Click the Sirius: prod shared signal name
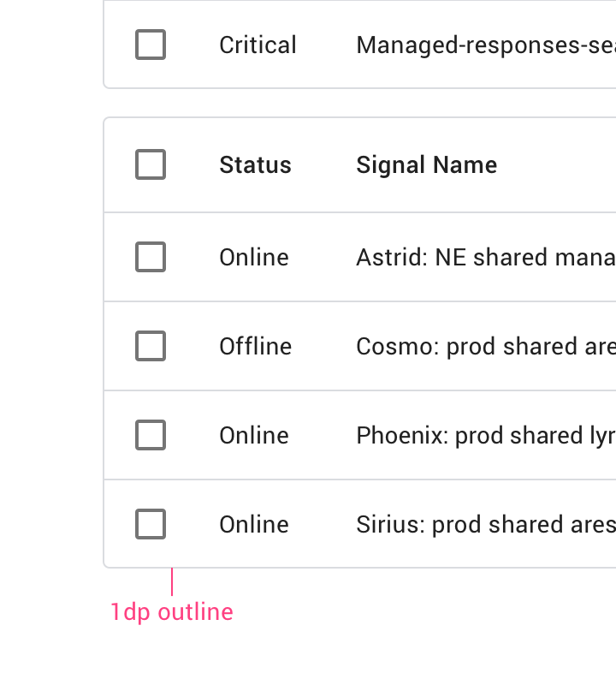This screenshot has width=616, height=685. tap(486, 525)
